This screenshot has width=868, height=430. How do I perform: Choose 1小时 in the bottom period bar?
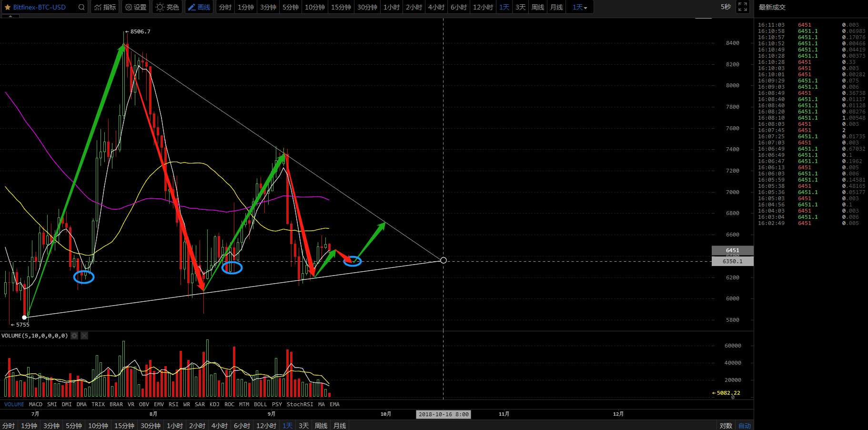coord(175,426)
